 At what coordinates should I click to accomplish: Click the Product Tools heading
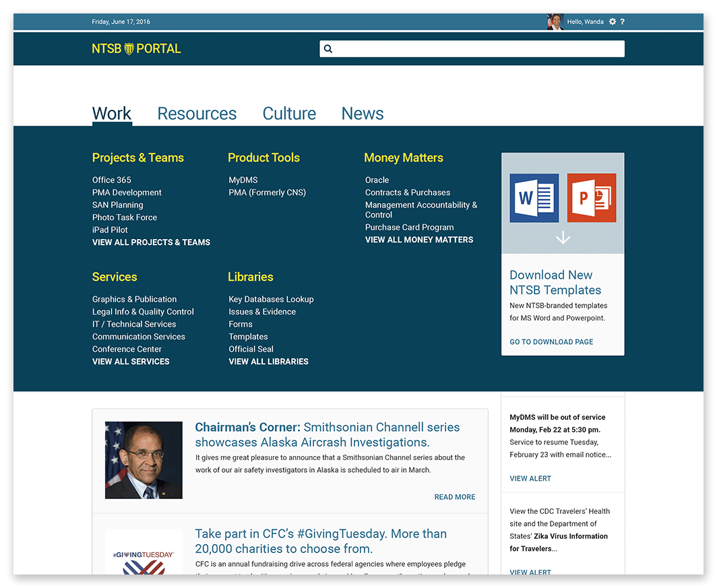[x=263, y=158]
